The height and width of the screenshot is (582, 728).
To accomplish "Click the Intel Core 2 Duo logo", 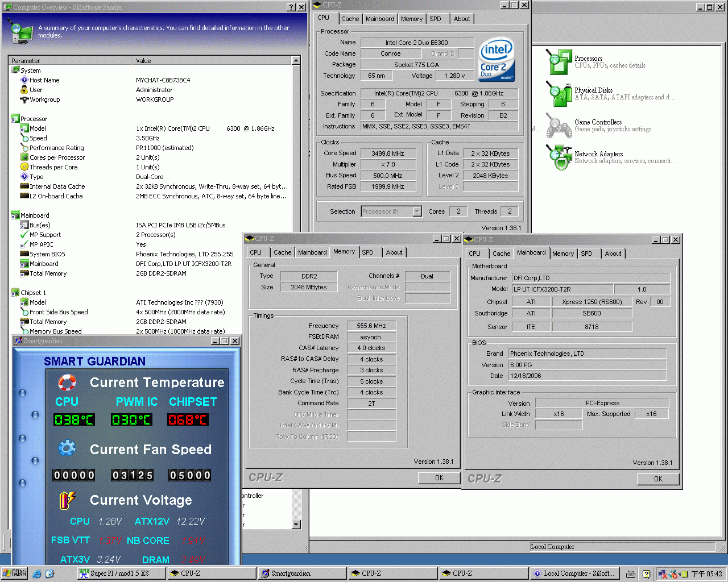I will point(497,59).
